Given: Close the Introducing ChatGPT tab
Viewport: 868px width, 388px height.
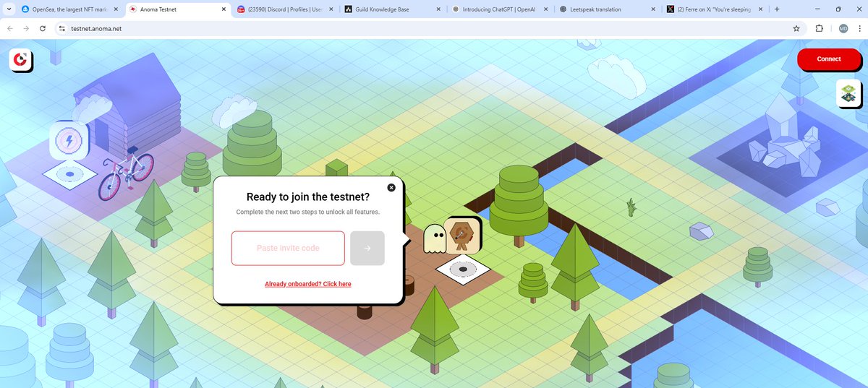Looking at the screenshot, I should (x=545, y=9).
